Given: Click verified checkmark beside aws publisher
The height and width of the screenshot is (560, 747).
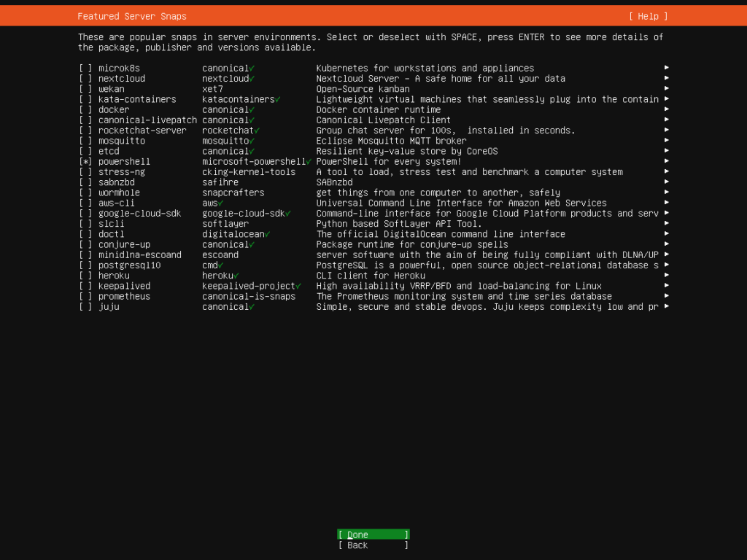Looking at the screenshot, I should tap(220, 203).
